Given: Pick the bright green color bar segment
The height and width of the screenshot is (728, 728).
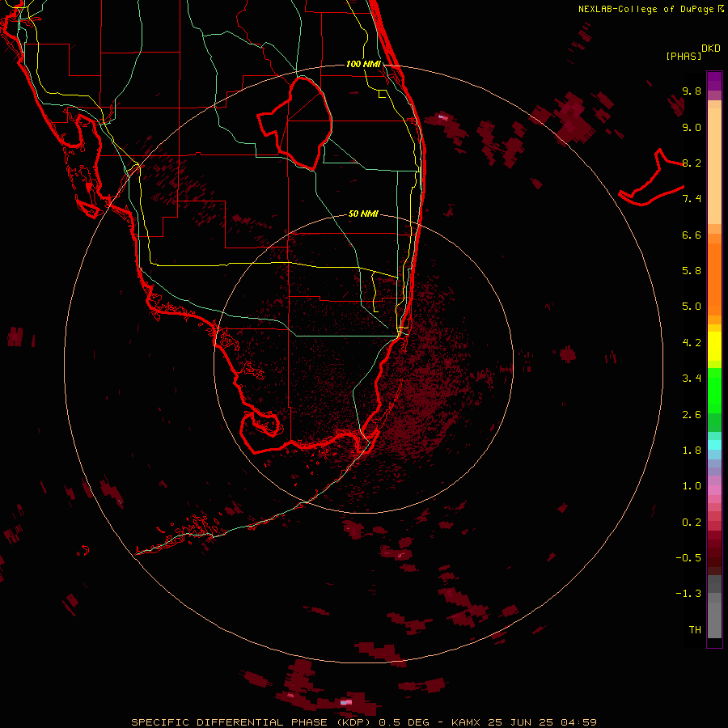Looking at the screenshot, I should (x=714, y=390).
